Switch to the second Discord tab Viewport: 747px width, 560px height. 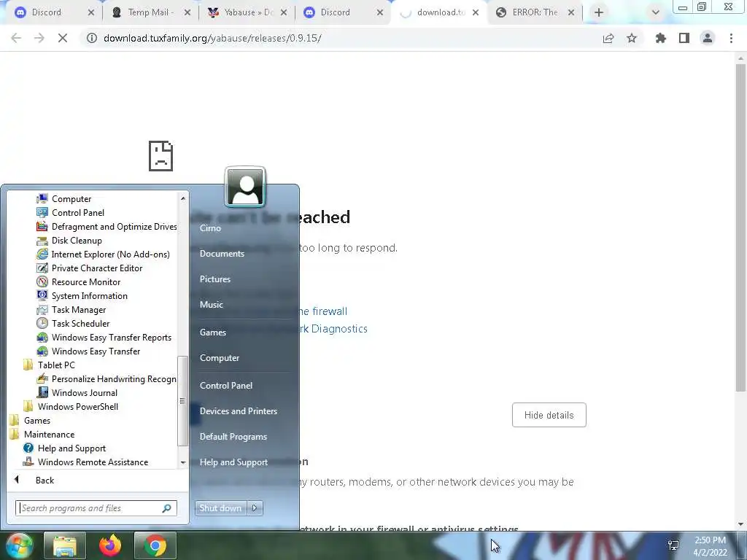(335, 12)
